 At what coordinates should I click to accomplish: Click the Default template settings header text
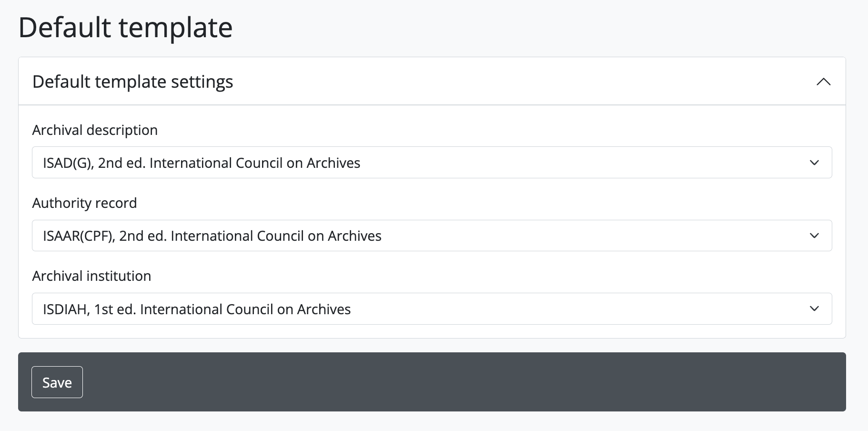point(132,82)
